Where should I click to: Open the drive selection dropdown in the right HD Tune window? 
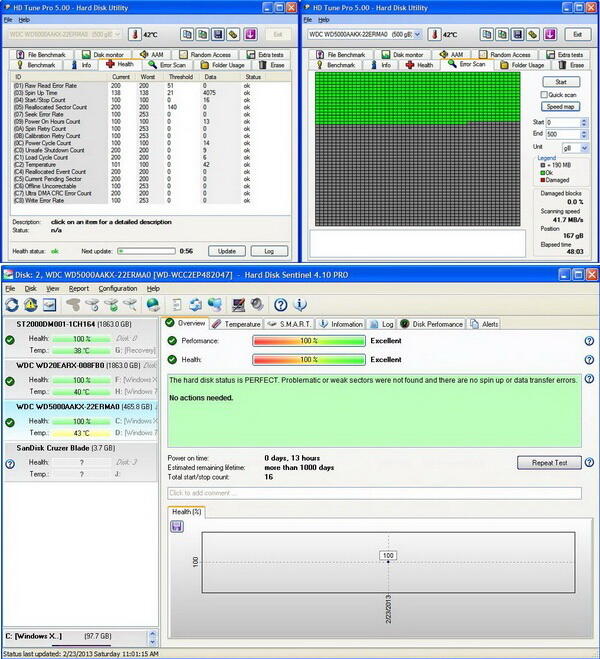(417, 34)
